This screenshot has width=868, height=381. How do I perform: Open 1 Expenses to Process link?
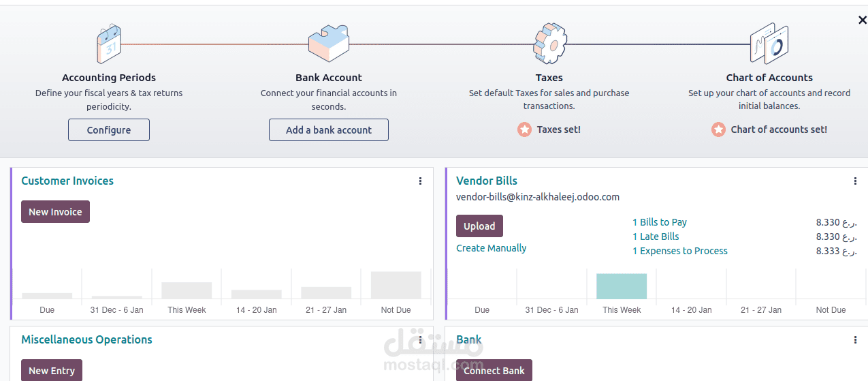[679, 251]
